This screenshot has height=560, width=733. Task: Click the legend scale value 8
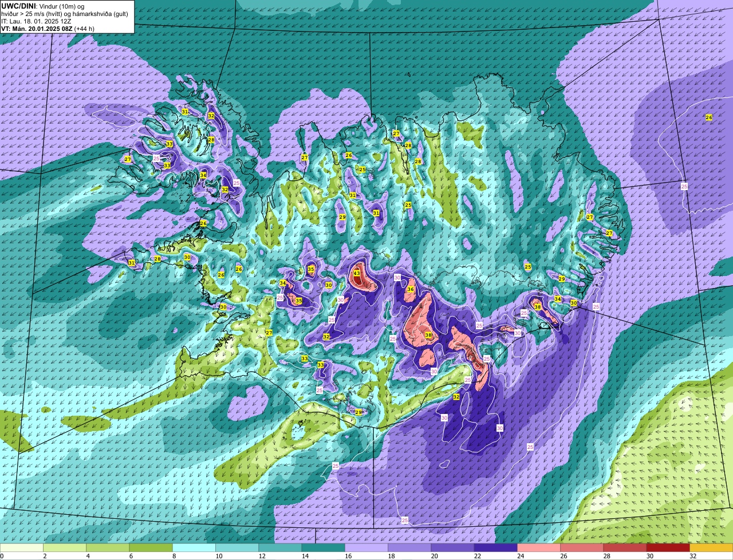[x=174, y=556]
